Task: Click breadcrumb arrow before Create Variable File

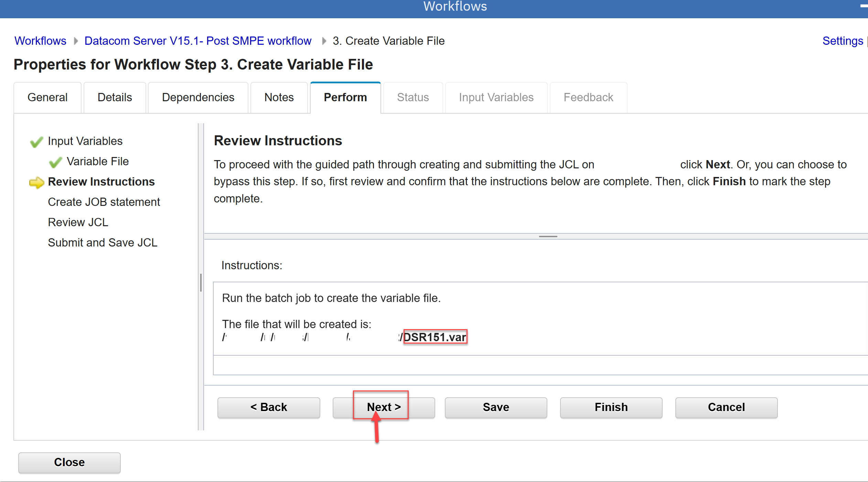Action: [x=324, y=41]
